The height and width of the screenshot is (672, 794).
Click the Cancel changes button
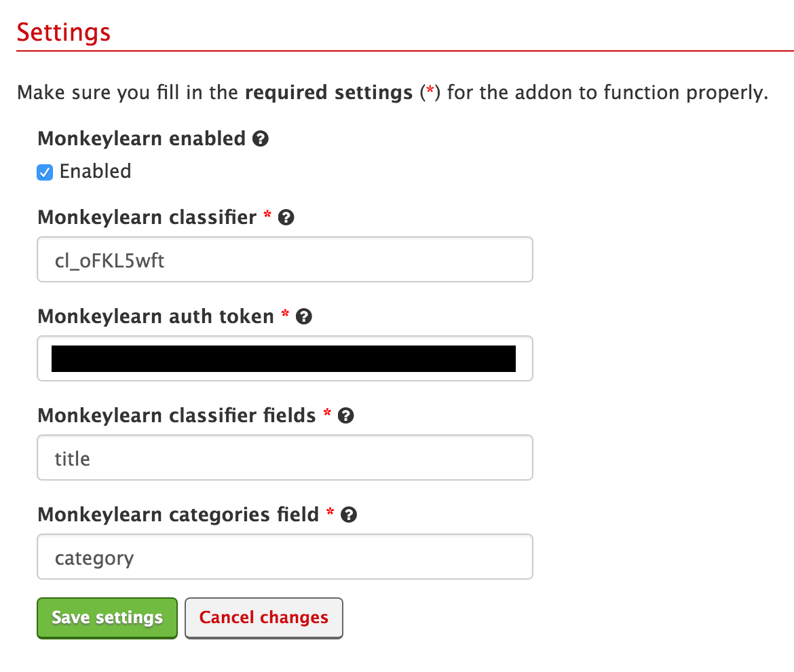click(x=264, y=618)
